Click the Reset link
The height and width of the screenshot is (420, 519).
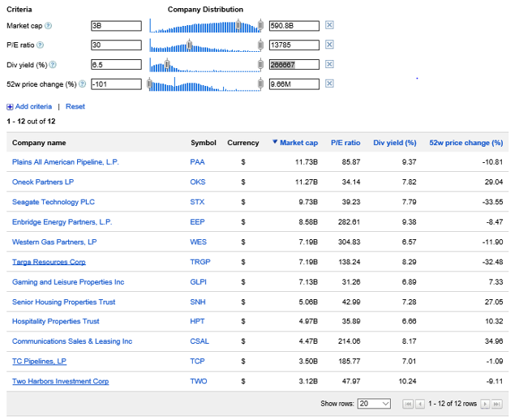pos(75,106)
